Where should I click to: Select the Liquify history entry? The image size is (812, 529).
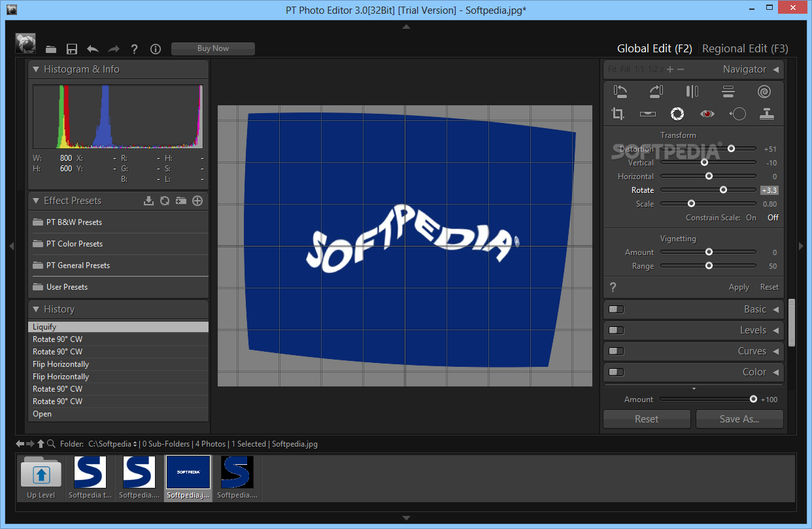point(118,327)
